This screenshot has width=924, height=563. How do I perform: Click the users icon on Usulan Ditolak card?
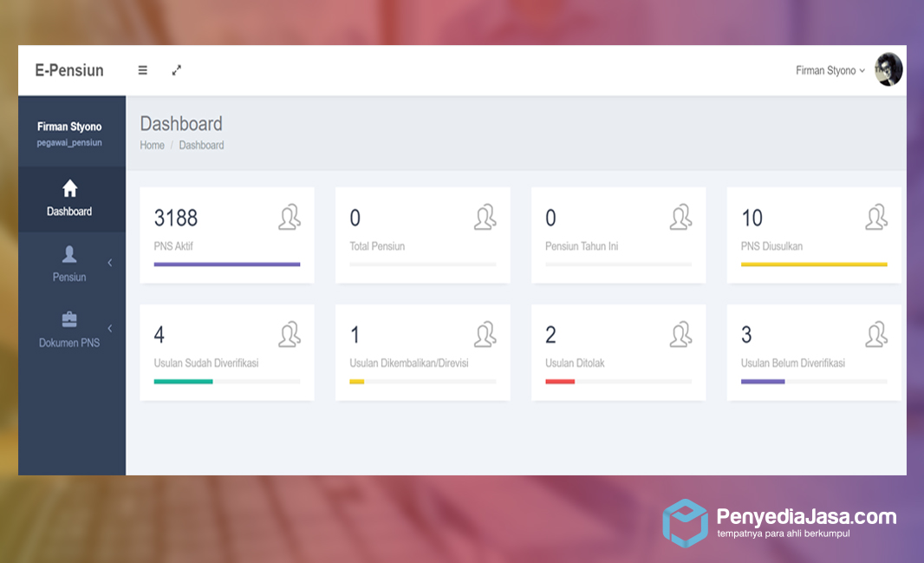click(680, 334)
